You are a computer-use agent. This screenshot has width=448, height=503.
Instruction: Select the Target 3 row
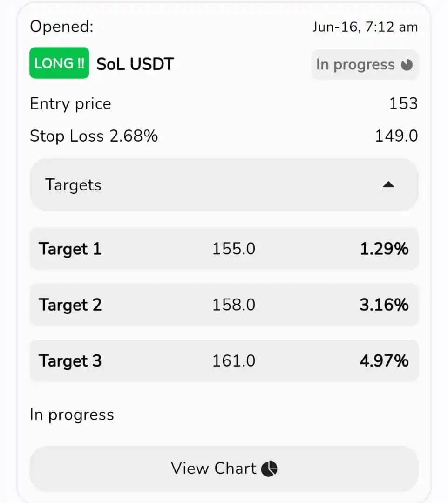click(224, 361)
